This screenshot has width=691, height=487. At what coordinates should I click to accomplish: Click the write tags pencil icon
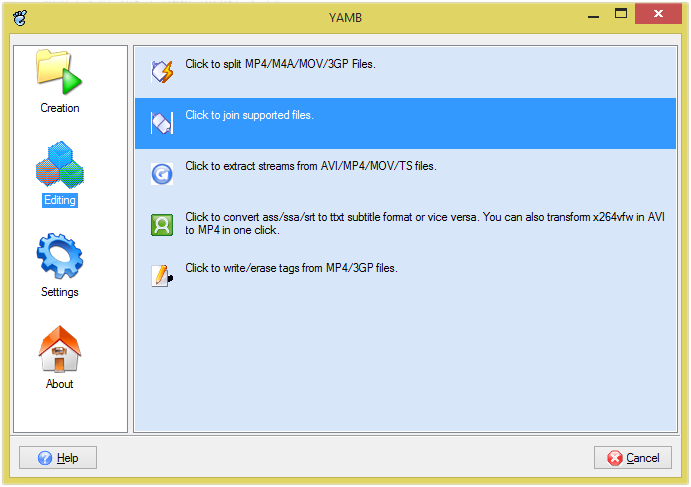click(x=162, y=276)
